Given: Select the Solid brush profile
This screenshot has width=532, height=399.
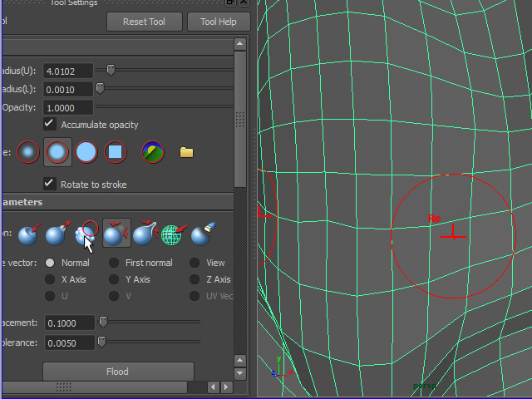Looking at the screenshot, I should click(x=86, y=152).
